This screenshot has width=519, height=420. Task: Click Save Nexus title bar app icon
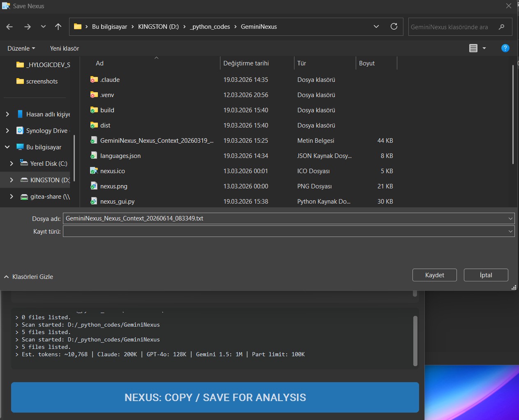click(6, 6)
